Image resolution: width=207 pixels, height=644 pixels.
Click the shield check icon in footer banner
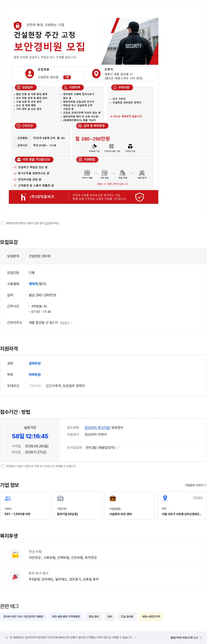click(140, 197)
